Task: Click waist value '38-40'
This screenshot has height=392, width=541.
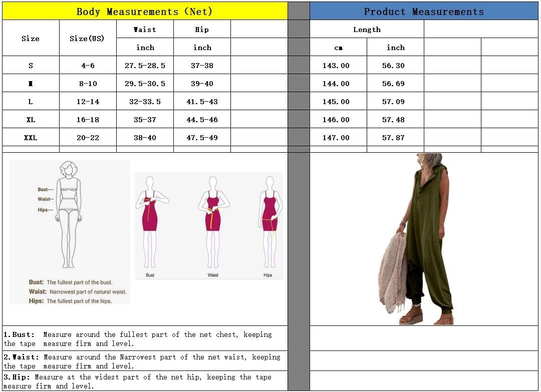Action: [x=145, y=137]
